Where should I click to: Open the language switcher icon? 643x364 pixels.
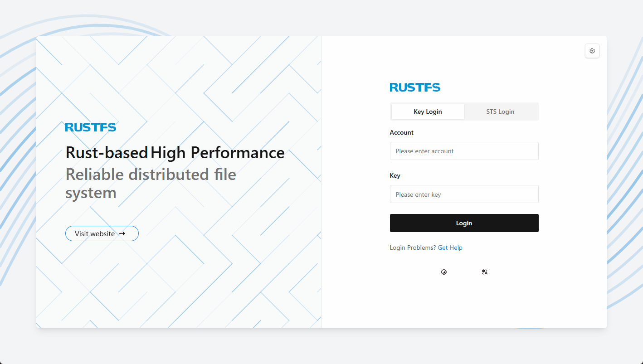484,272
